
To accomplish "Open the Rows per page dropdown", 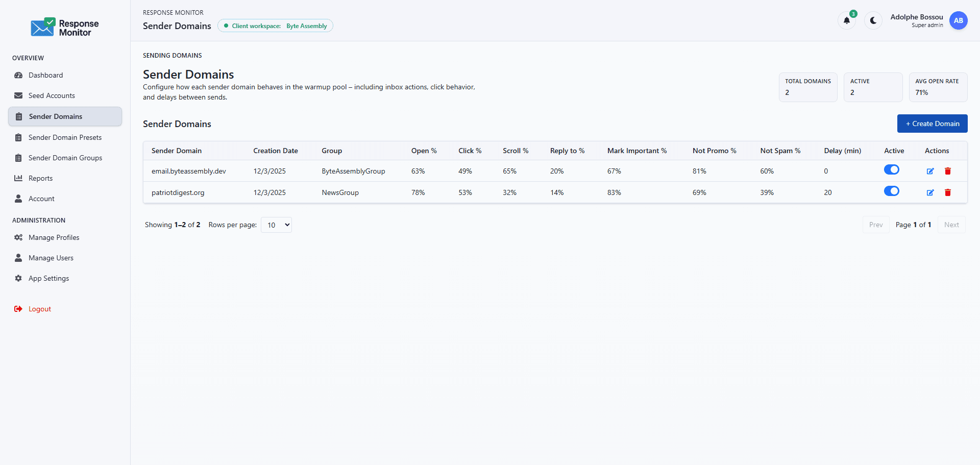I will [x=276, y=225].
